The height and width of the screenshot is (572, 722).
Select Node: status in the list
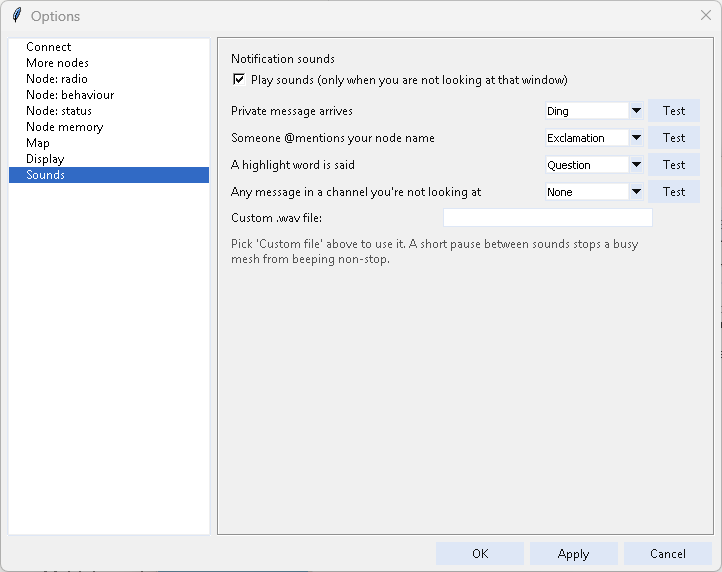click(109, 111)
